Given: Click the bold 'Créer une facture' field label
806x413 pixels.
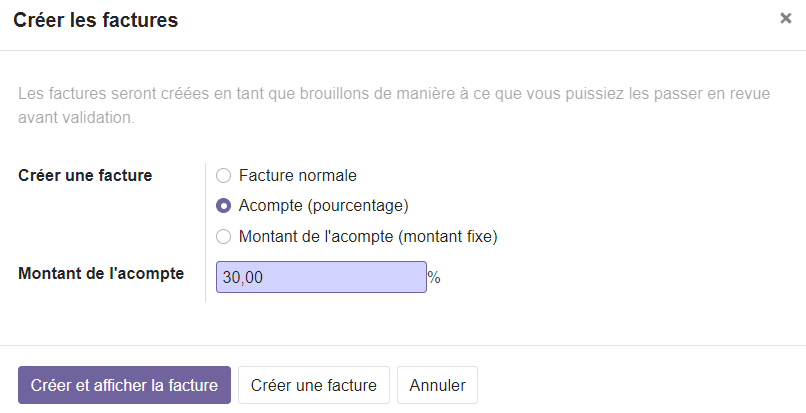Looking at the screenshot, I should pos(85,175).
